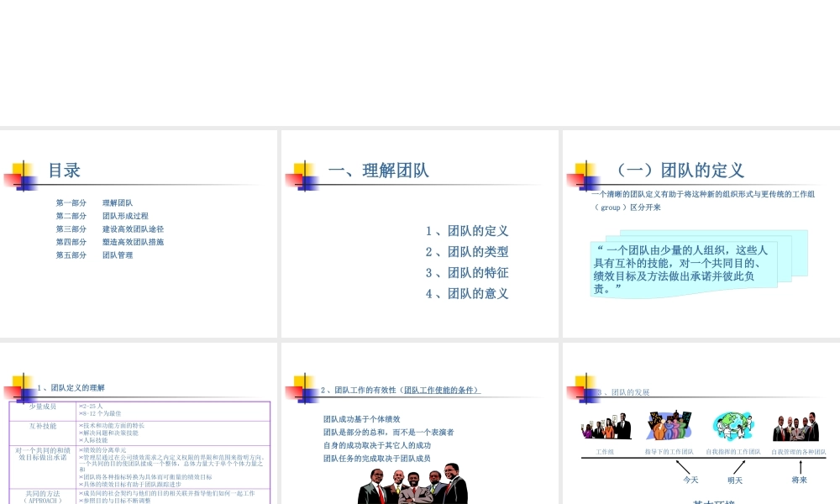Click the 共同的方法 (APPROACH) cell

pos(43,497)
